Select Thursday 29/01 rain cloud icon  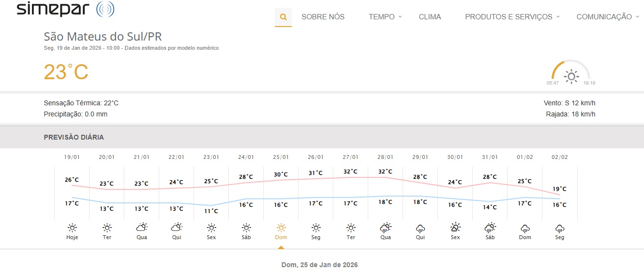click(x=420, y=228)
